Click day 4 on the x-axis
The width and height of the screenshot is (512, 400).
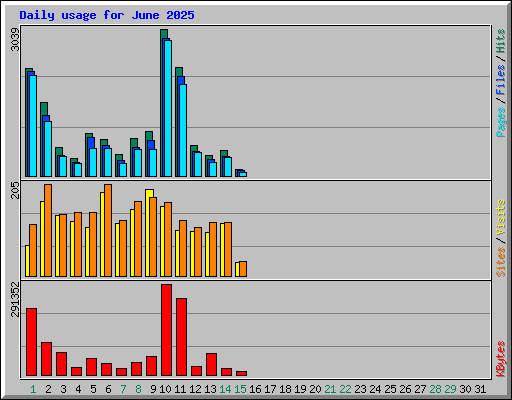tap(78, 389)
